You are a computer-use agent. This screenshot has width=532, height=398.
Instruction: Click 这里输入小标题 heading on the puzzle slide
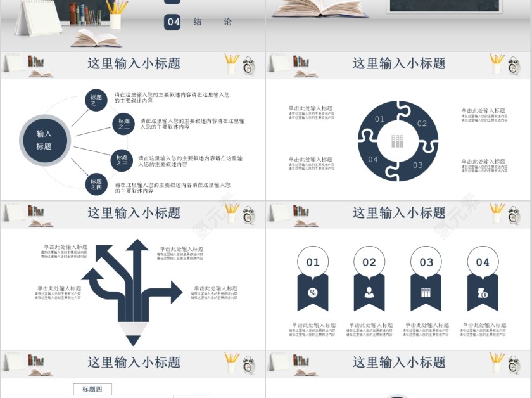tap(399, 63)
